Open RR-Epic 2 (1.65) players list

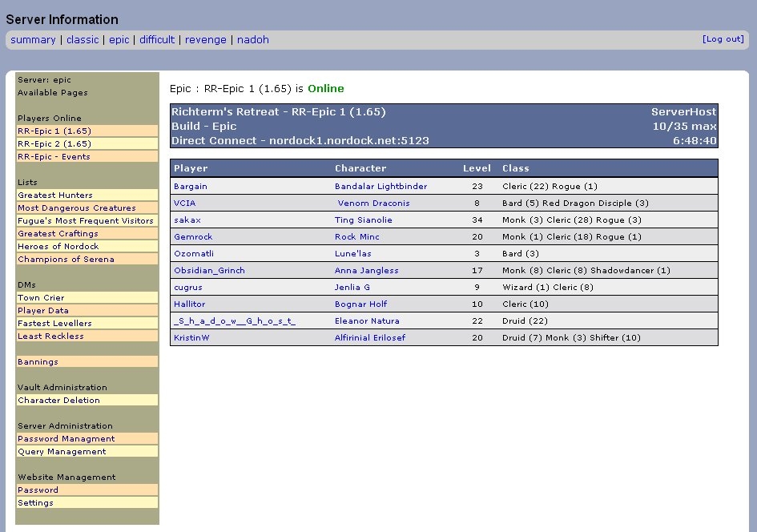[x=54, y=144]
